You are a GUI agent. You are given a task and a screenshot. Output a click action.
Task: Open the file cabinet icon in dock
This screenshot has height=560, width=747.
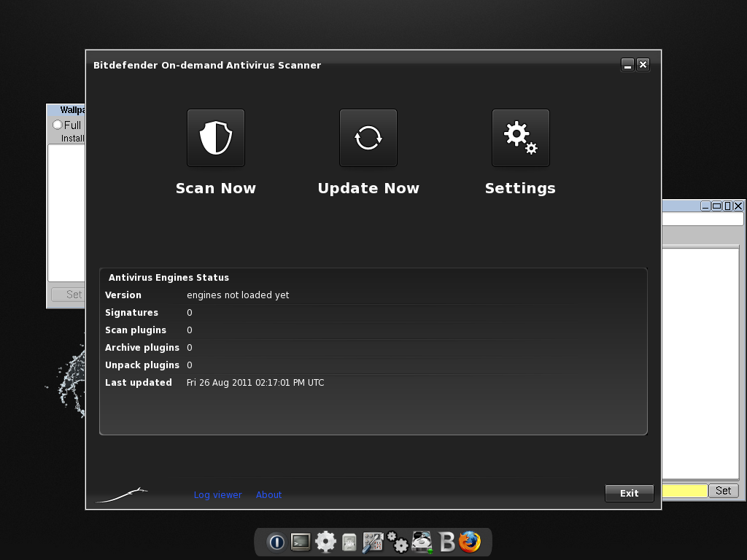tap(349, 542)
